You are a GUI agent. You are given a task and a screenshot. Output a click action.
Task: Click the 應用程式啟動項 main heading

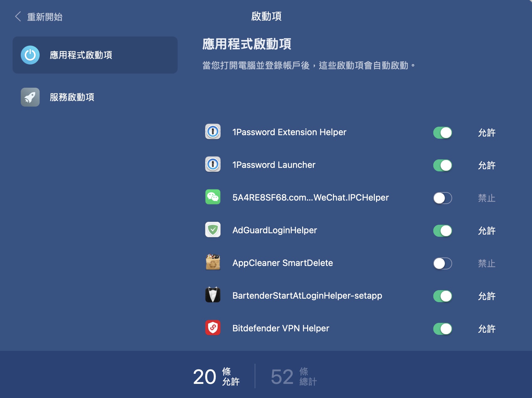(x=247, y=44)
